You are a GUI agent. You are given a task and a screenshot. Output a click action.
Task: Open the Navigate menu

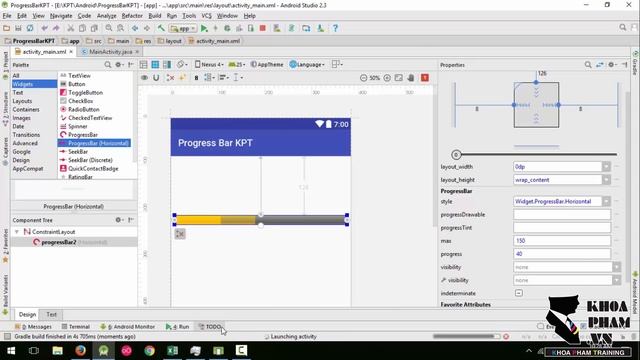pyautogui.click(x=61, y=16)
